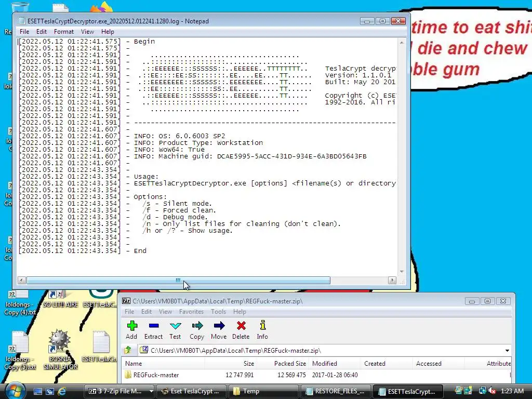
Task: Maximize the 7-Zip window
Action: tap(487, 301)
